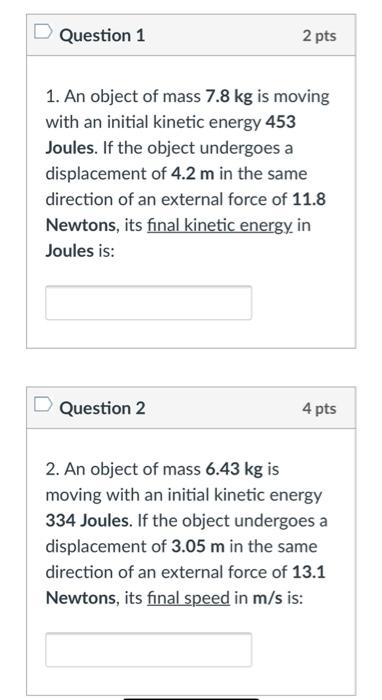
Task: Click the bold 11.8 force value
Action: coord(309,200)
